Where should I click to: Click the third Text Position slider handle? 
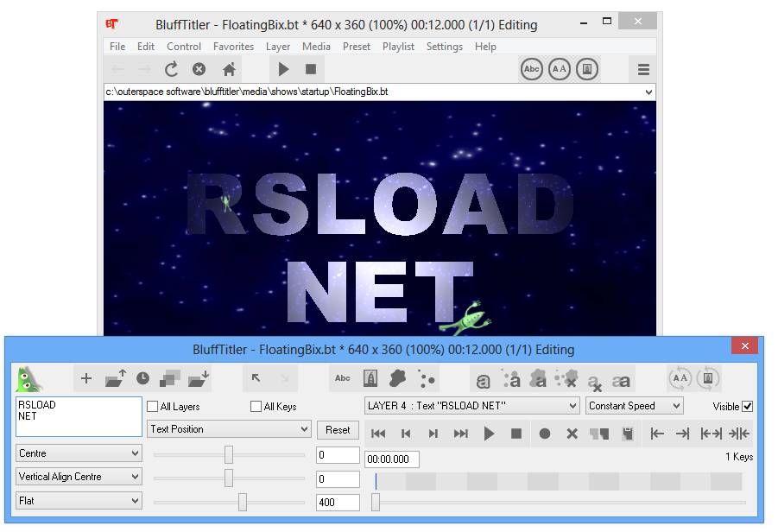pyautogui.click(x=242, y=502)
